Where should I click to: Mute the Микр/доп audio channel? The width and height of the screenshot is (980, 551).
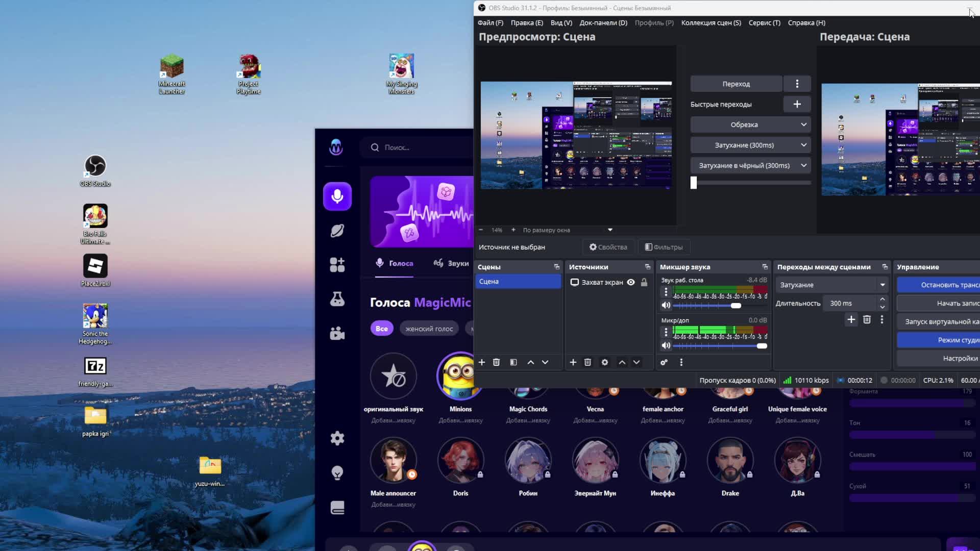click(x=666, y=345)
